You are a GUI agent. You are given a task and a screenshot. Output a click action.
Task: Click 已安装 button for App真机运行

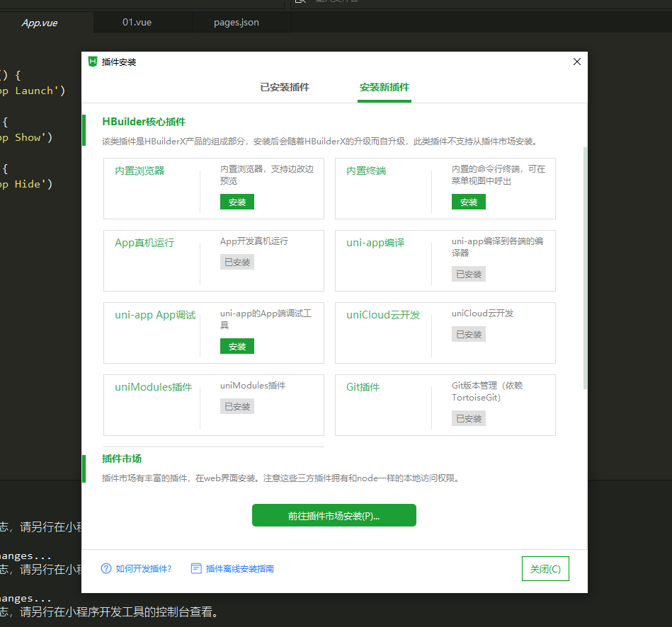(x=237, y=262)
